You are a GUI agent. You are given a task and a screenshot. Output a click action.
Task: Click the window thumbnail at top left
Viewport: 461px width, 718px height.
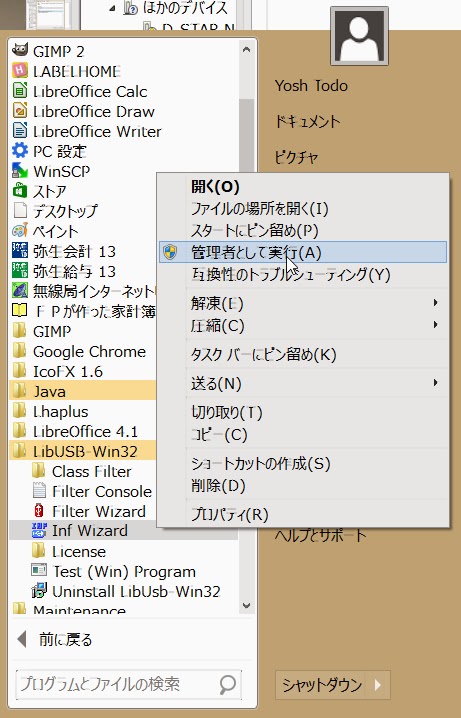click(x=51, y=14)
